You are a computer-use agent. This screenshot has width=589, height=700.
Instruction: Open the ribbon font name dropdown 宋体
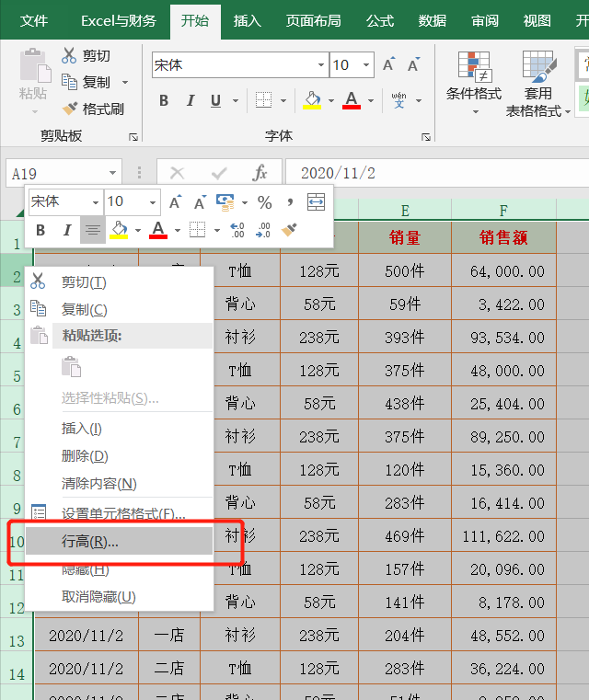320,65
